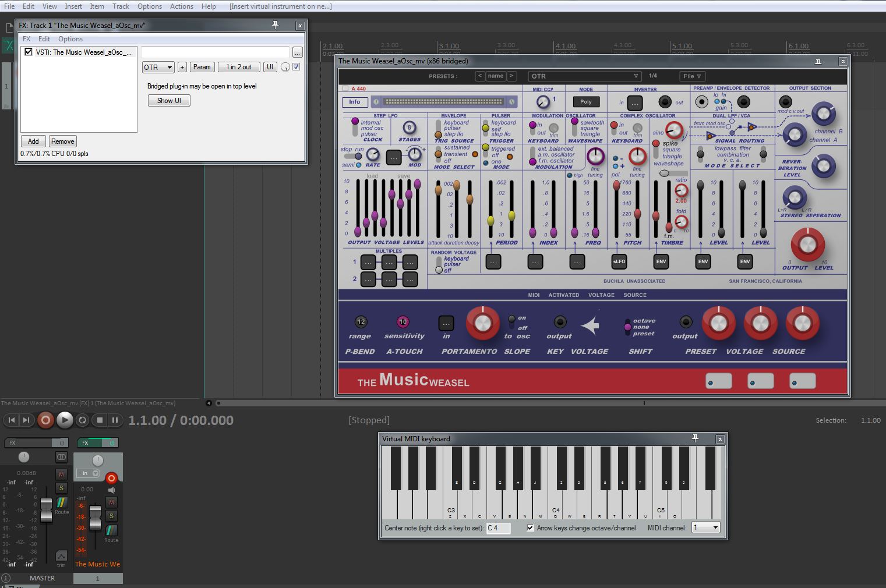Toggle repeat loop in the transport bar
886x588 pixels.
(x=83, y=420)
